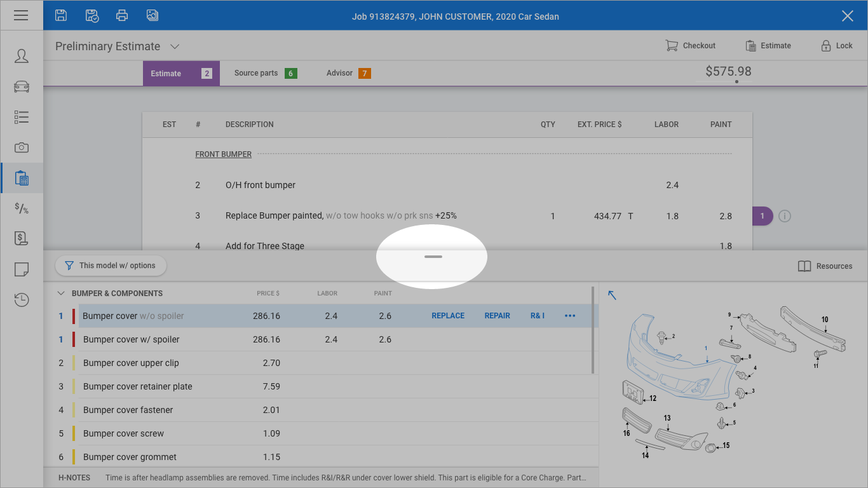Switch to the Source parts tab
Screen dimensions: 868x488
coord(265,73)
